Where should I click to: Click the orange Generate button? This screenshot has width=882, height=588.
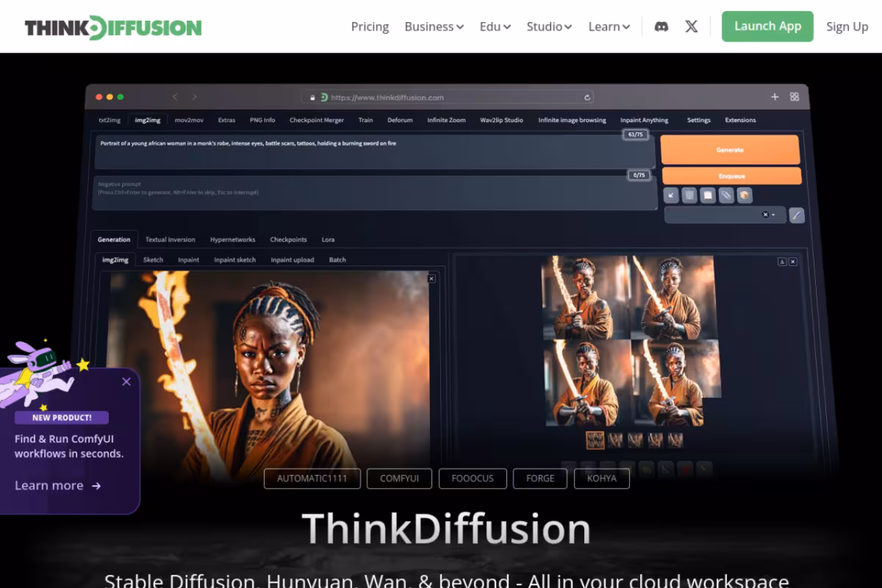[730, 149]
